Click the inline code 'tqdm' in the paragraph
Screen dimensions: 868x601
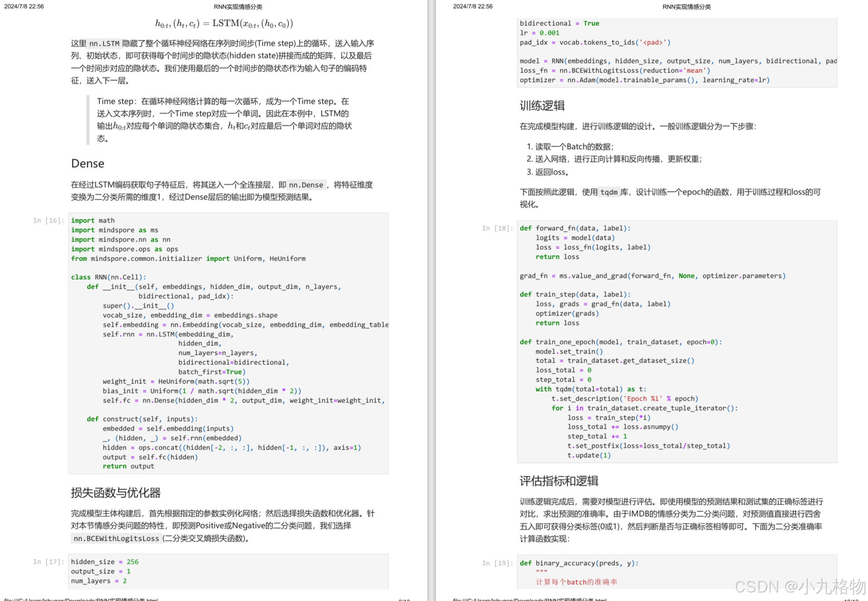click(609, 192)
